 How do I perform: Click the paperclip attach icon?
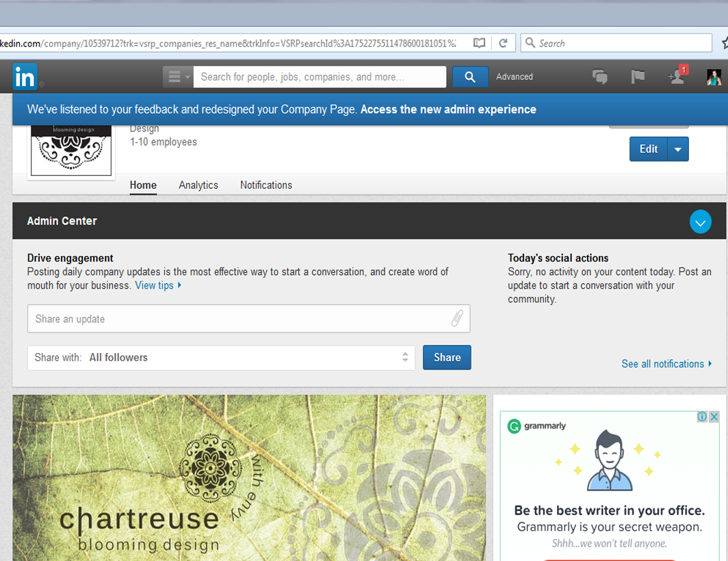pyautogui.click(x=457, y=319)
